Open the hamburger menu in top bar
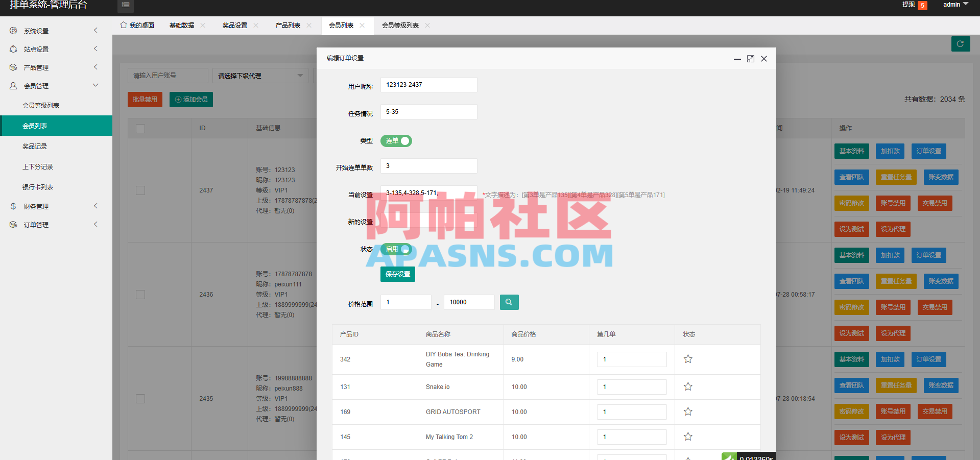This screenshot has width=980, height=460. [125, 6]
